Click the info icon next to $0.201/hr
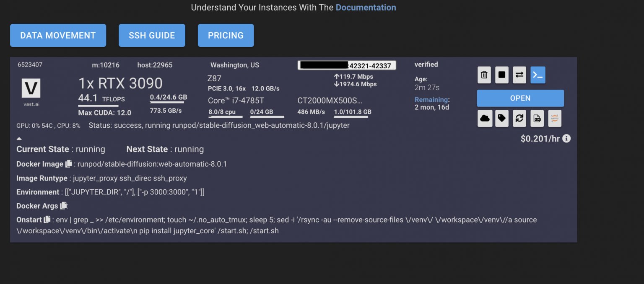Viewport: 644px width, 284px height. point(566,138)
